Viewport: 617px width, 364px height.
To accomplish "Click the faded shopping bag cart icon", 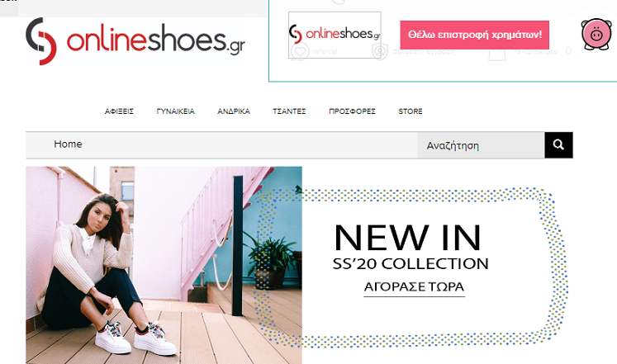I will pyautogui.click(x=497, y=52).
